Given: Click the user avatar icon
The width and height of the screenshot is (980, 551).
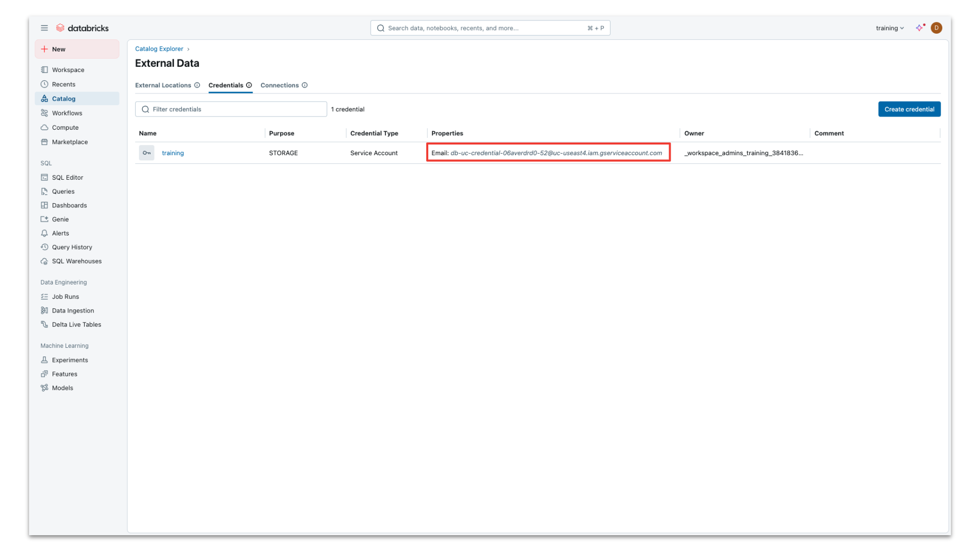Looking at the screenshot, I should pos(936,28).
